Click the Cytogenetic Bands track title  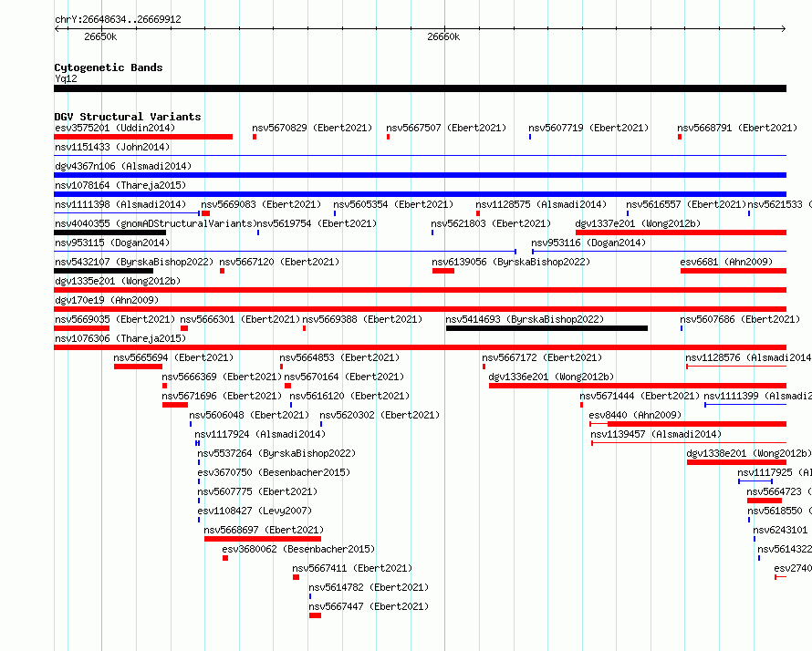[x=109, y=67]
